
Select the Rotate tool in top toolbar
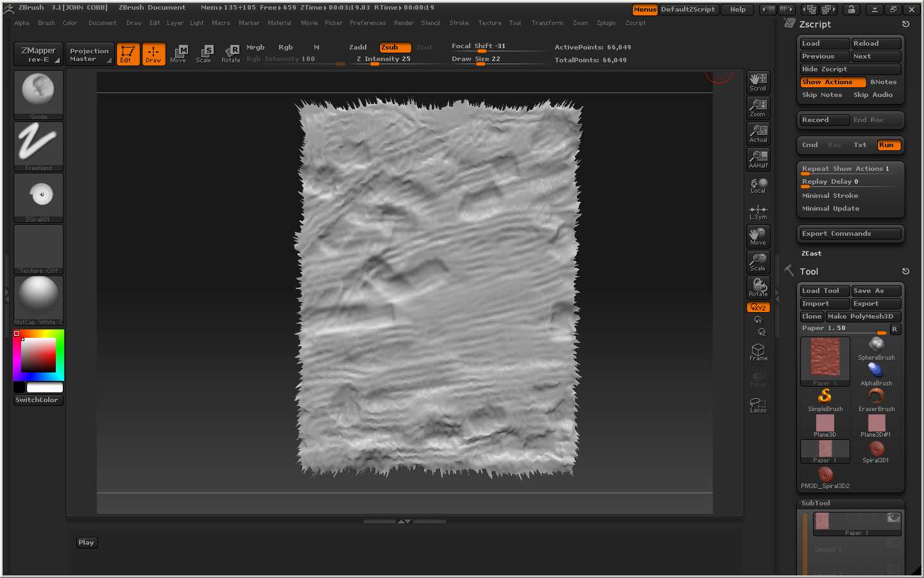[x=231, y=54]
